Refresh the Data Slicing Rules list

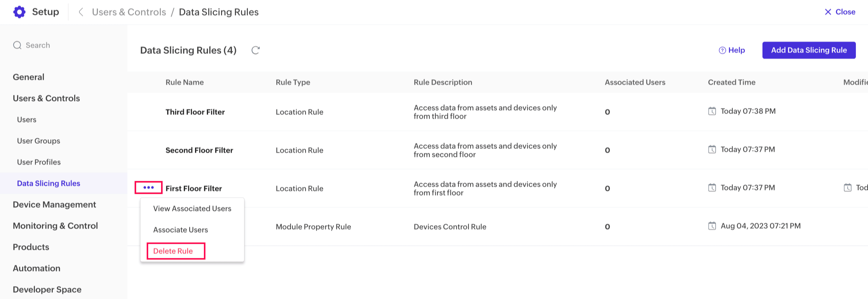[x=255, y=50]
